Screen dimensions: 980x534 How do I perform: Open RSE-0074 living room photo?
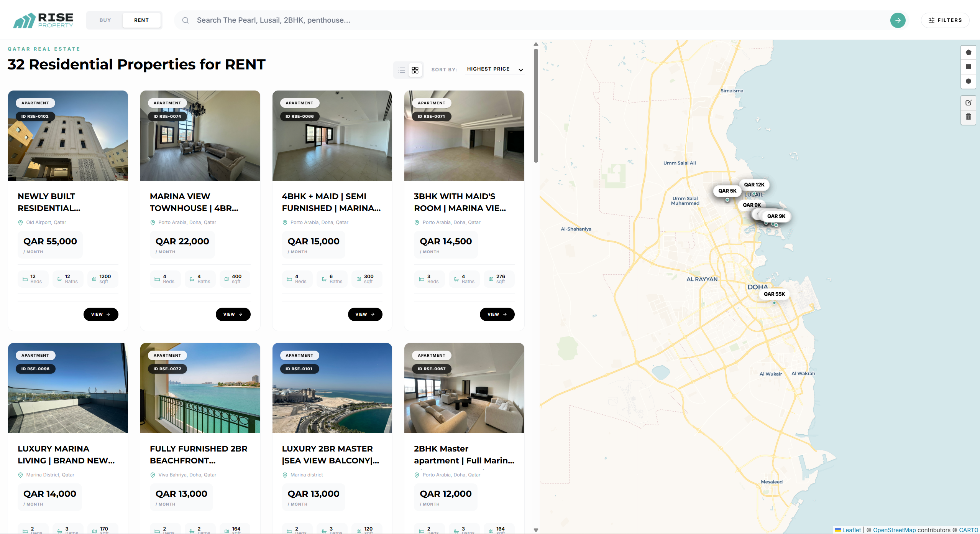200,135
